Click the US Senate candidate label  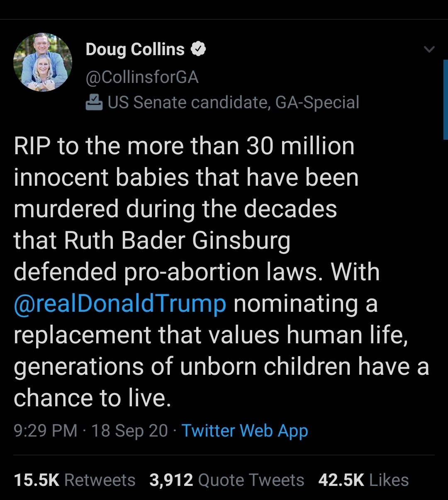(x=233, y=102)
